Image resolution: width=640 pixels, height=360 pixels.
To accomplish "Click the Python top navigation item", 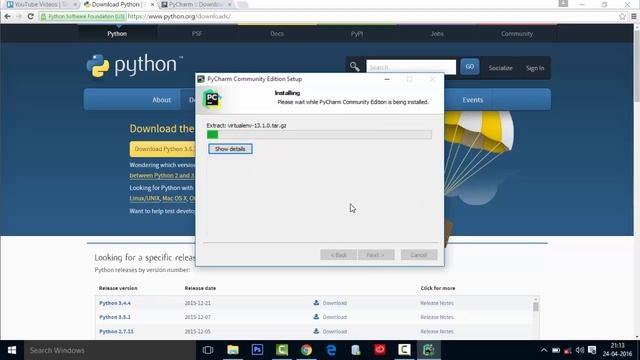I will (x=117, y=34).
